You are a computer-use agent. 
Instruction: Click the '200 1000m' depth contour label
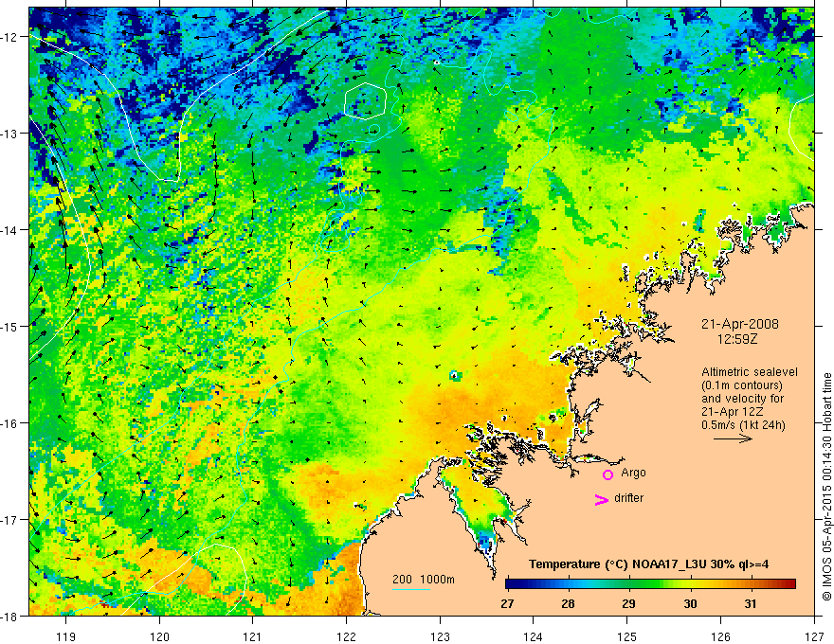click(424, 580)
